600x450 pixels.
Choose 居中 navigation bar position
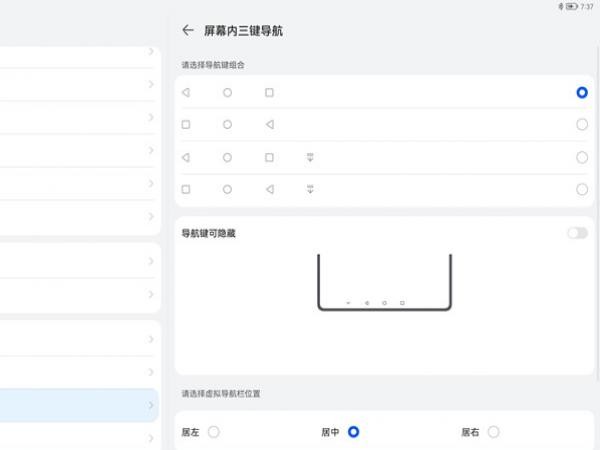(x=354, y=432)
